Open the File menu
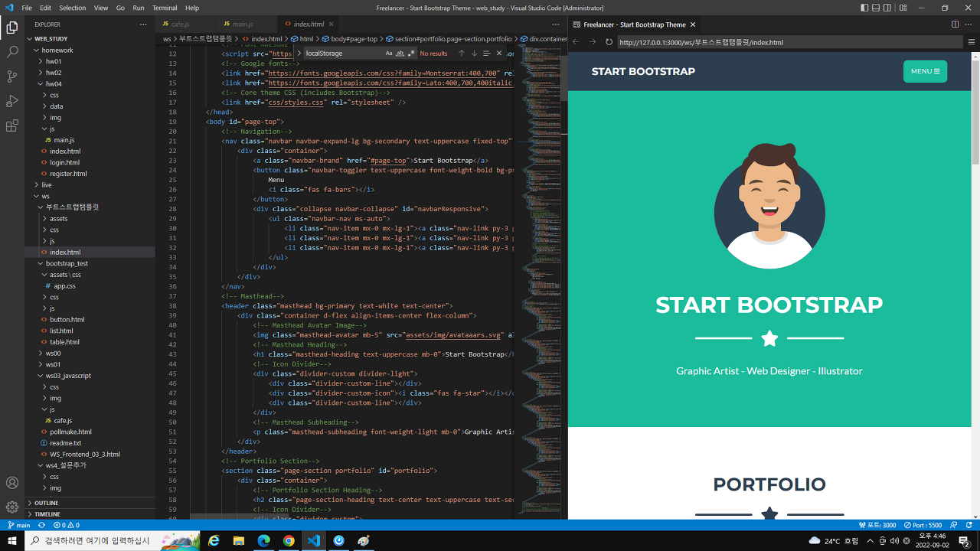980x551 pixels. coord(27,8)
